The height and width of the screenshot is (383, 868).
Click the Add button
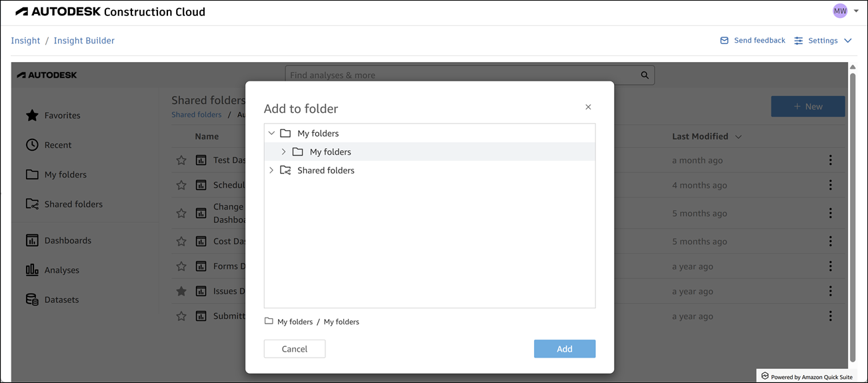coord(564,349)
